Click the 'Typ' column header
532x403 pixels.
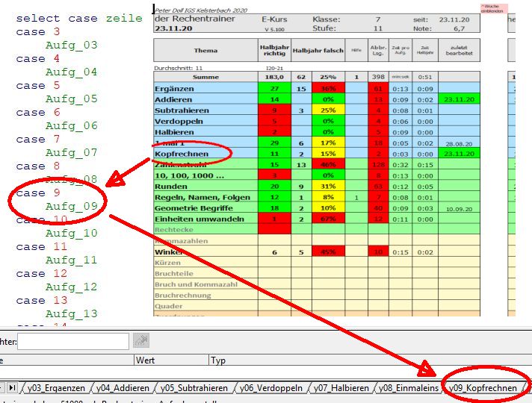pos(218,360)
